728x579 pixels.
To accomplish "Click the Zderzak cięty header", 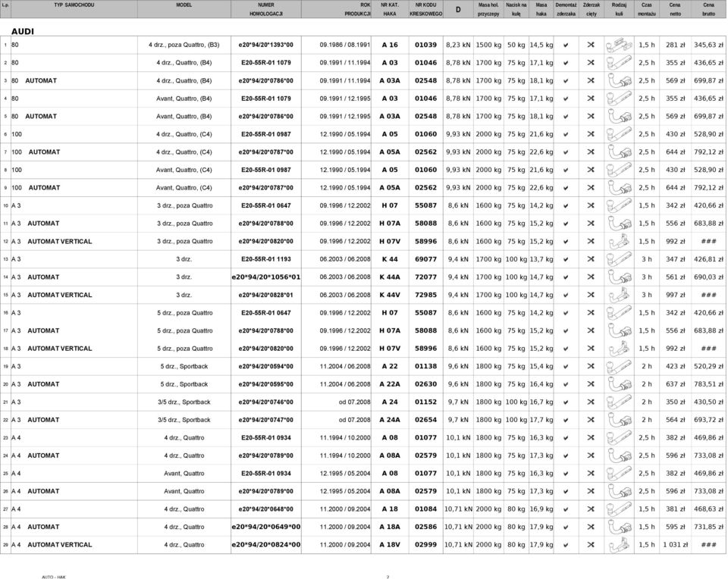I will click(x=591, y=9).
